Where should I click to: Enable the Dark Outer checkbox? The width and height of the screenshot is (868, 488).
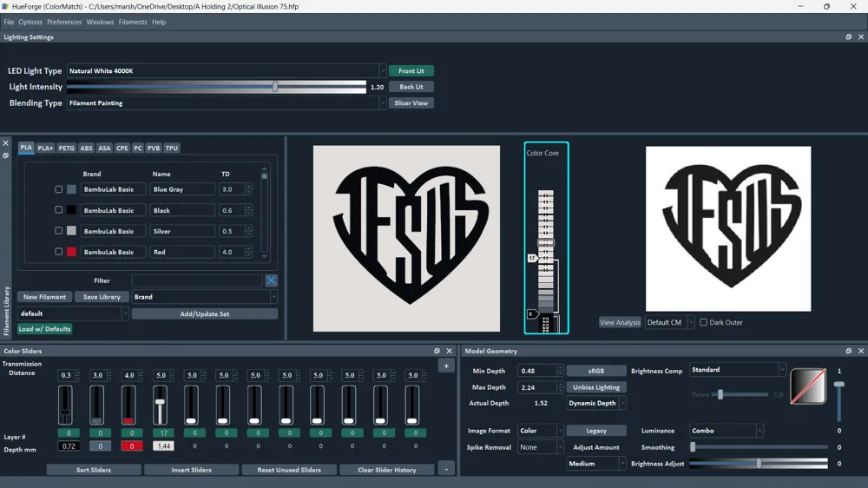(x=704, y=322)
